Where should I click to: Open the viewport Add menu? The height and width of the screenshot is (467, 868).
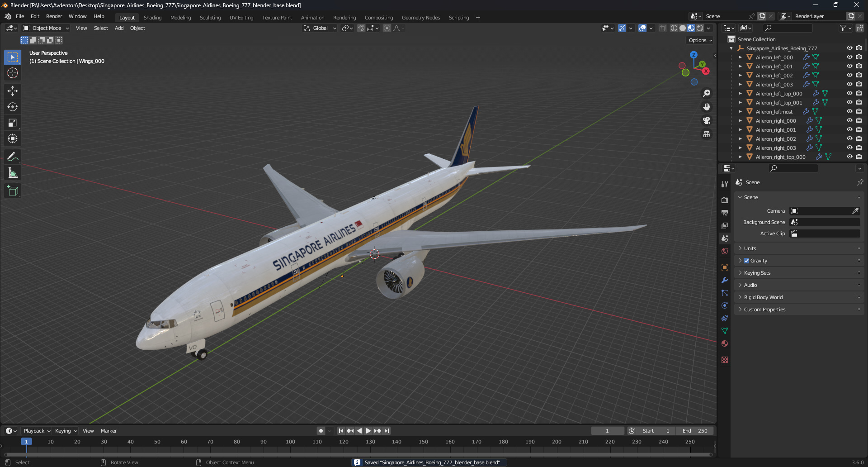119,28
